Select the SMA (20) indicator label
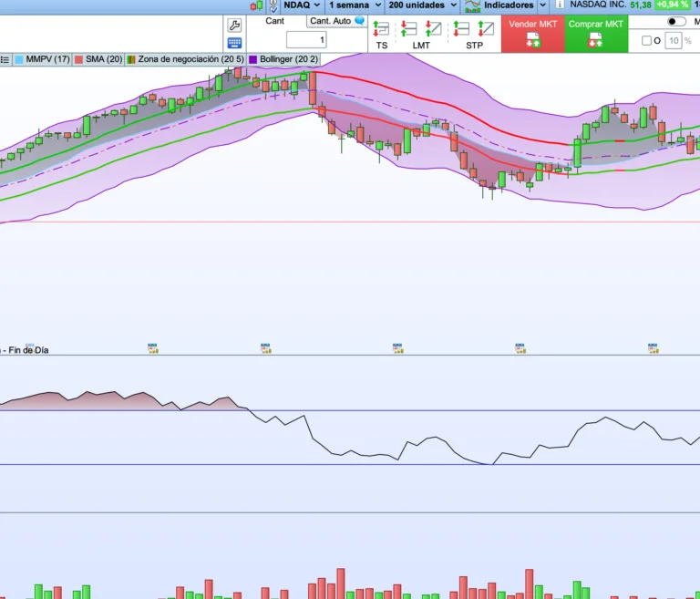The height and width of the screenshot is (599, 700). pyautogui.click(x=103, y=59)
